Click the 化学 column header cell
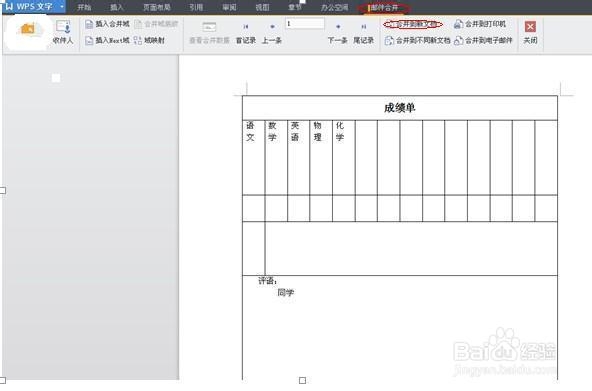 point(344,157)
